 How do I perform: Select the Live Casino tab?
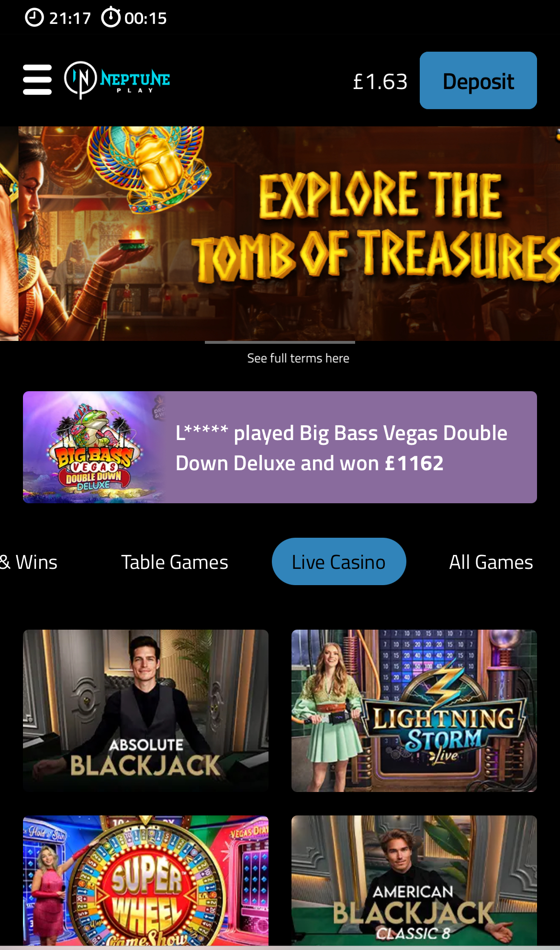339,562
